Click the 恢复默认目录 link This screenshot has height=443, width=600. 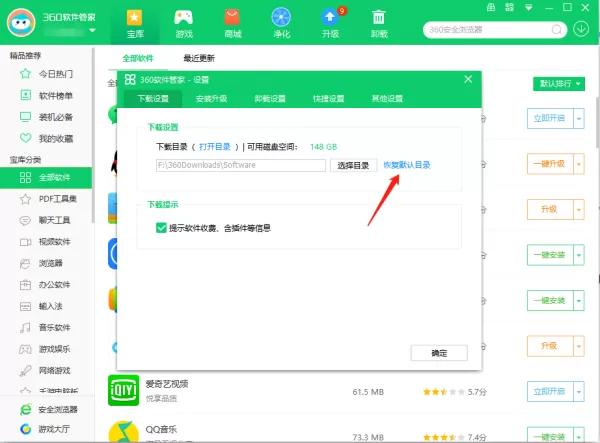(407, 165)
